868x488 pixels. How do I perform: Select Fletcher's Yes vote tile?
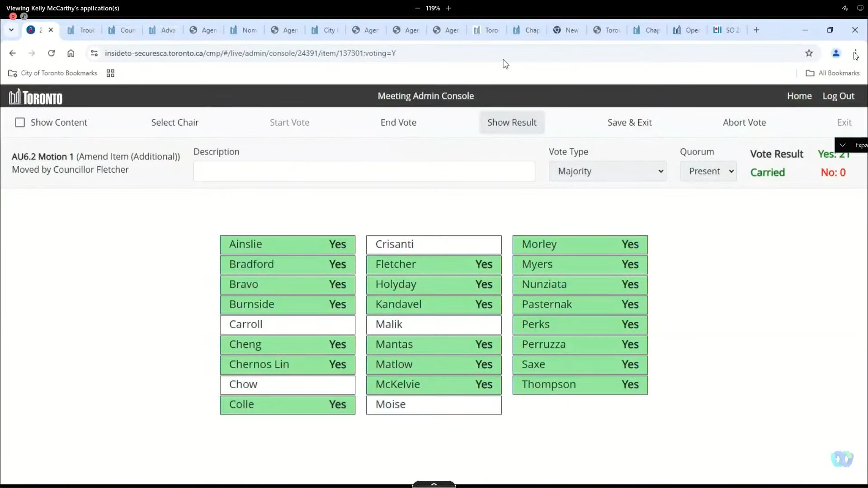coord(434,264)
